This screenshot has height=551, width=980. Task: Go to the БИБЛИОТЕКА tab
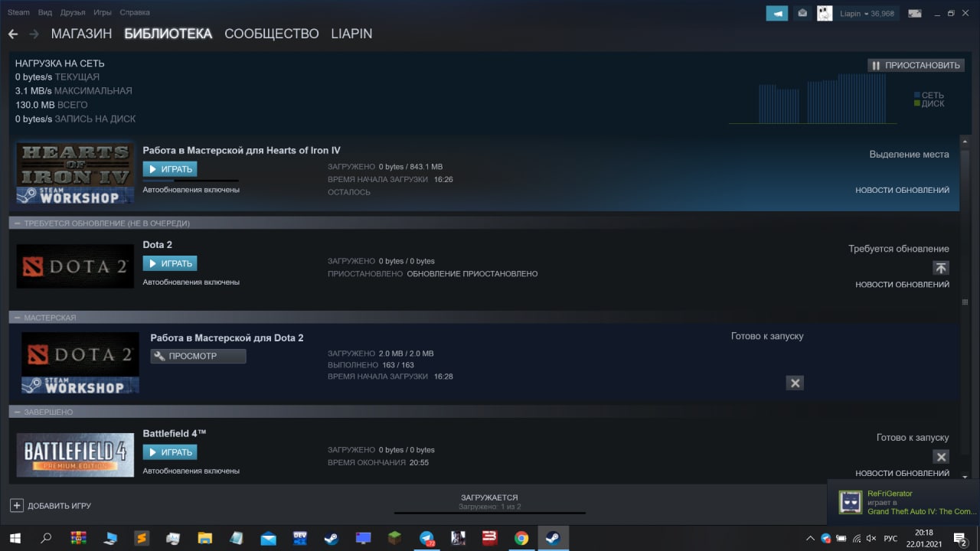click(168, 34)
